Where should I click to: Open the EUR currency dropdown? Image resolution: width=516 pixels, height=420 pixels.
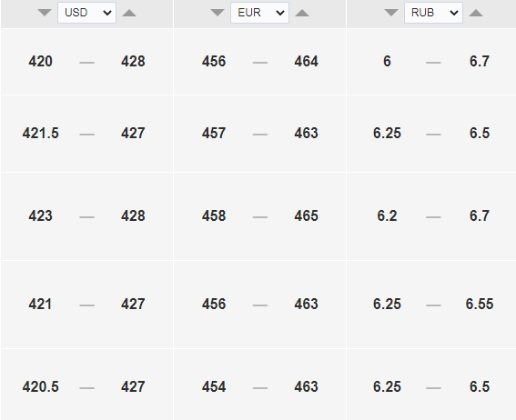(x=259, y=13)
